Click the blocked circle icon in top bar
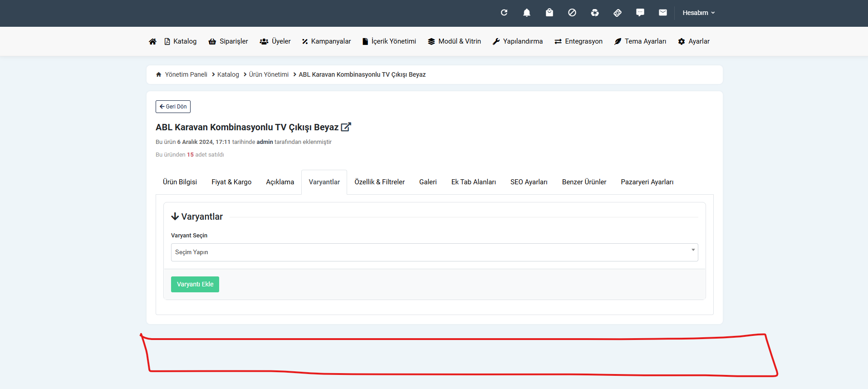868x389 pixels. point(572,13)
